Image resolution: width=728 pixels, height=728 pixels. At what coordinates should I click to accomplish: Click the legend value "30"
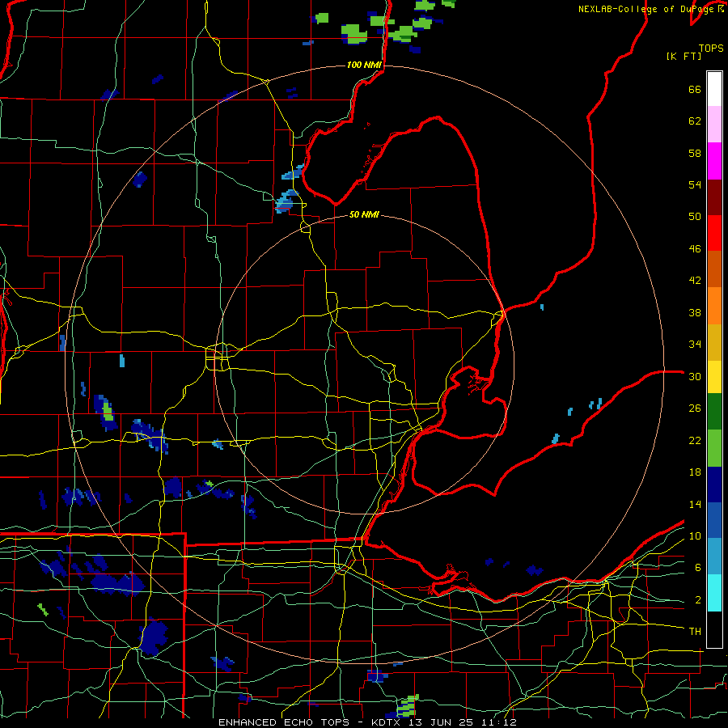(695, 376)
